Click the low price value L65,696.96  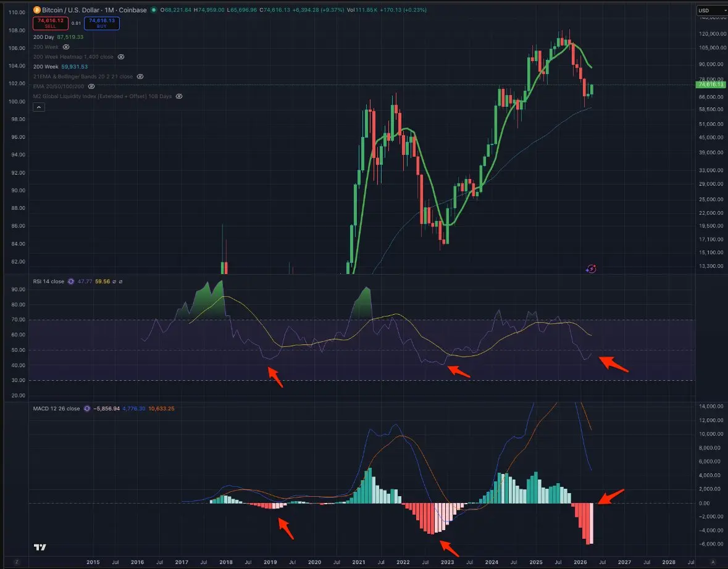242,10
